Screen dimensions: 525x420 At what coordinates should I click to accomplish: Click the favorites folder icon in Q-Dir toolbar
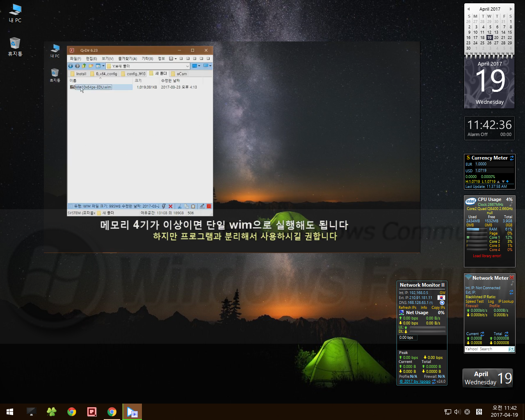click(91, 66)
